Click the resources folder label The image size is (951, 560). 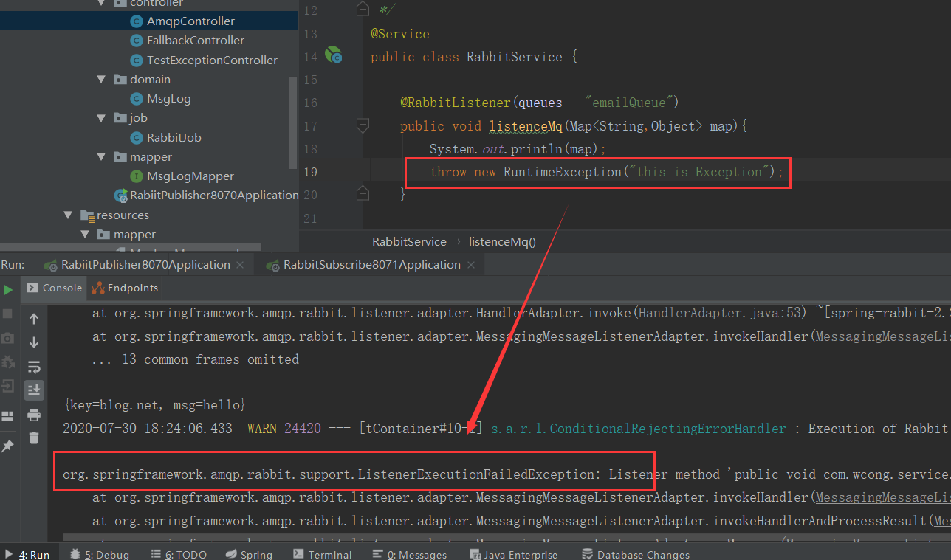point(123,215)
